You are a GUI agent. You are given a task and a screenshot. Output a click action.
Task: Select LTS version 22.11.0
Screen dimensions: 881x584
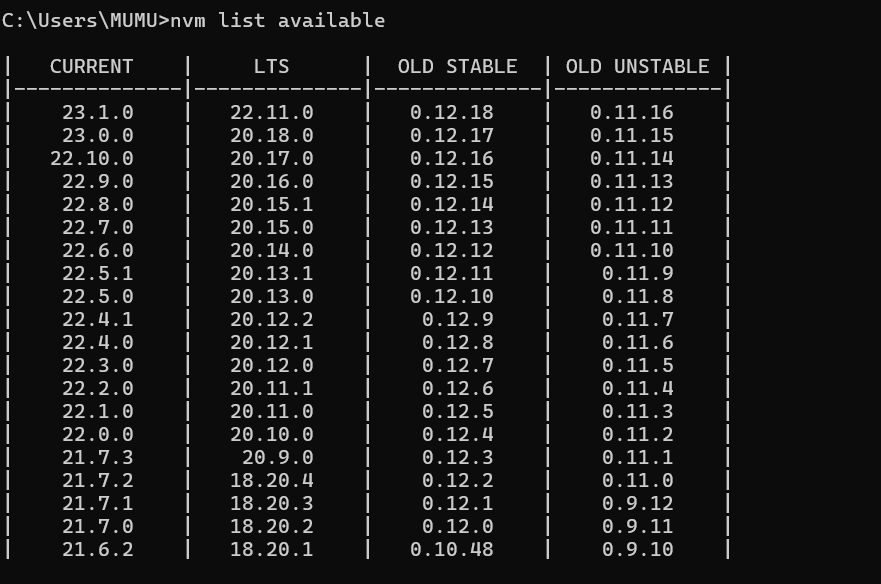[271, 112]
